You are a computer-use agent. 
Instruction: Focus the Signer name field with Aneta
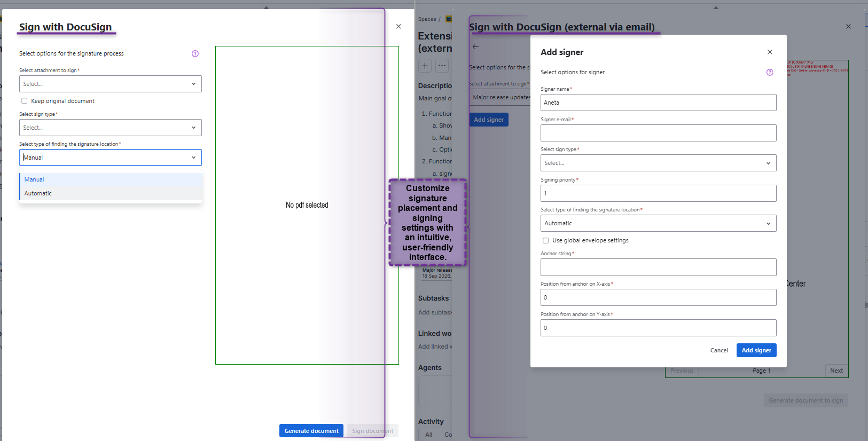pyautogui.click(x=658, y=103)
